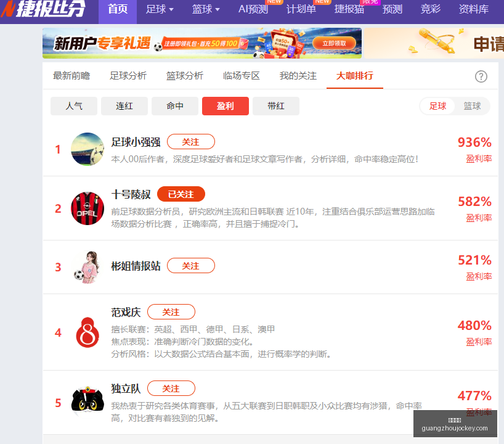504x444 pixels.
Task: Open 预测 navigation item
Action: (x=392, y=9)
